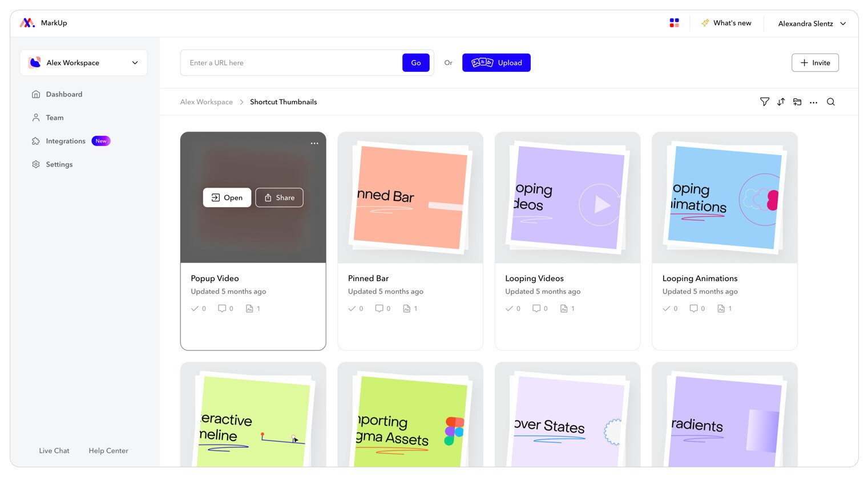Open the What's new panel
The width and height of the screenshot is (868, 477).
click(726, 23)
